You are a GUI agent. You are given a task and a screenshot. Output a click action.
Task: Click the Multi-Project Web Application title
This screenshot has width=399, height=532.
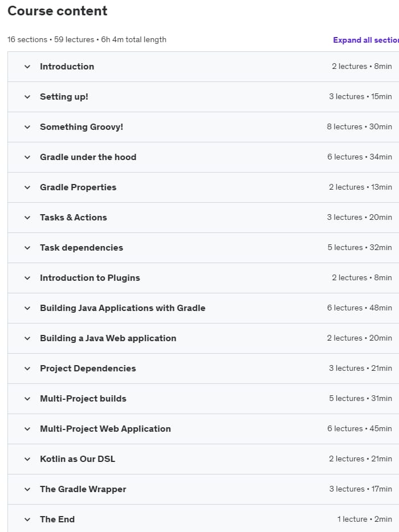pyautogui.click(x=105, y=429)
